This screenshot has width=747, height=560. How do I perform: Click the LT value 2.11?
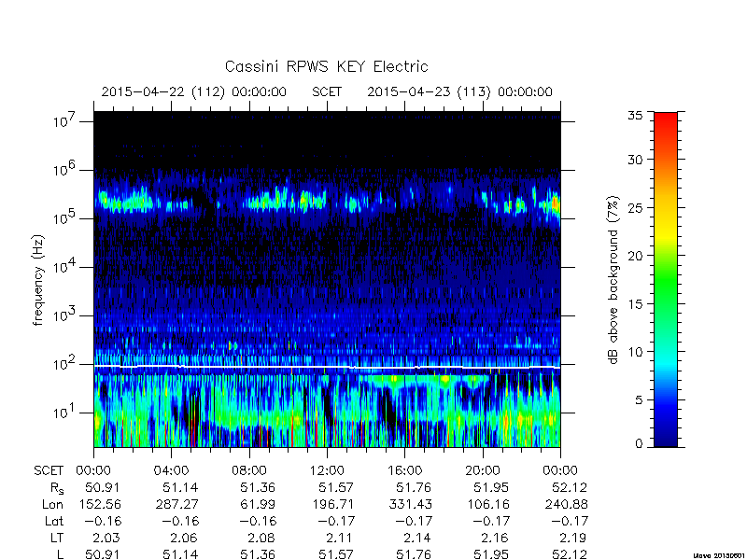[x=339, y=539]
